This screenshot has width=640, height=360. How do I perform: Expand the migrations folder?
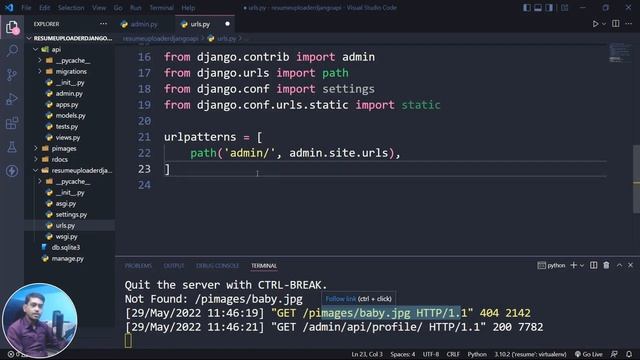tap(69, 71)
